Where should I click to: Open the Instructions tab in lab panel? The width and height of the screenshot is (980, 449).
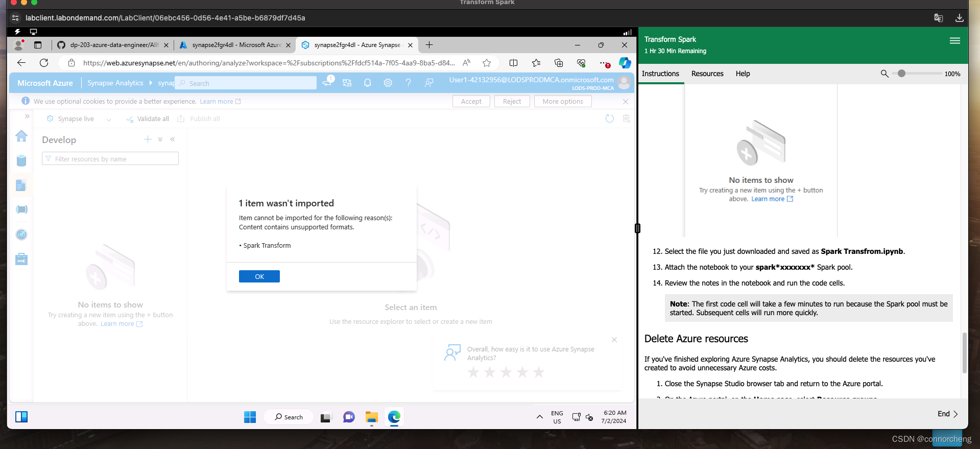click(x=660, y=74)
